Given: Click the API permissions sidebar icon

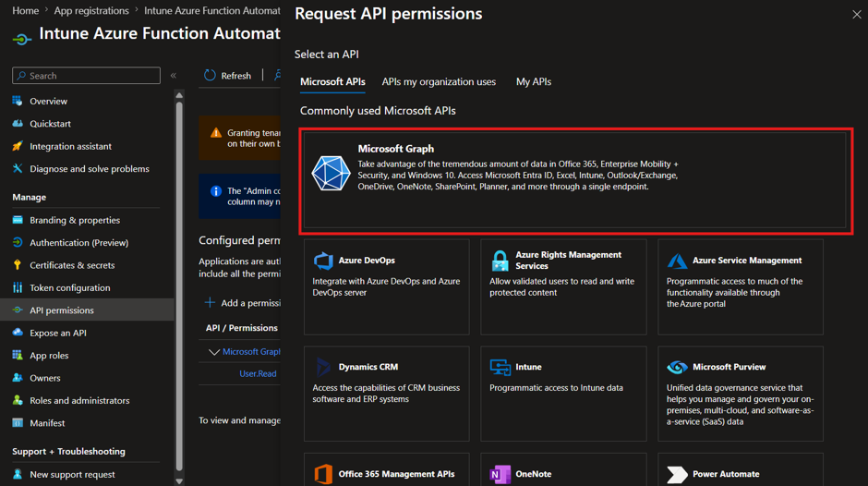Looking at the screenshot, I should 18,310.
